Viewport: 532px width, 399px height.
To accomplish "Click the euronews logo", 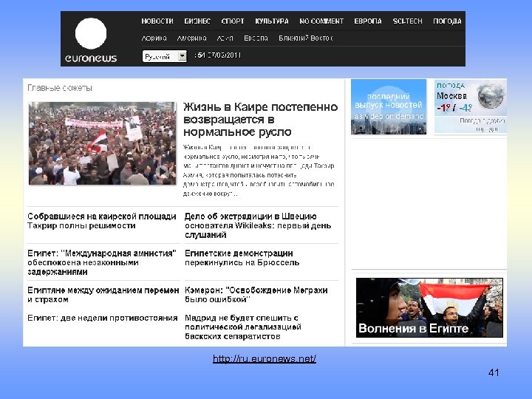I will (91, 41).
